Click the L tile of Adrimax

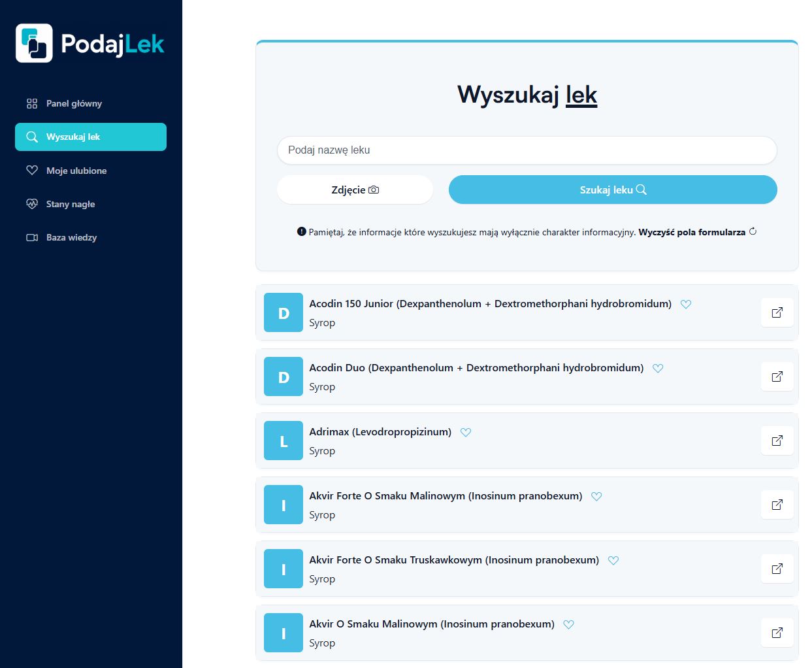point(284,441)
